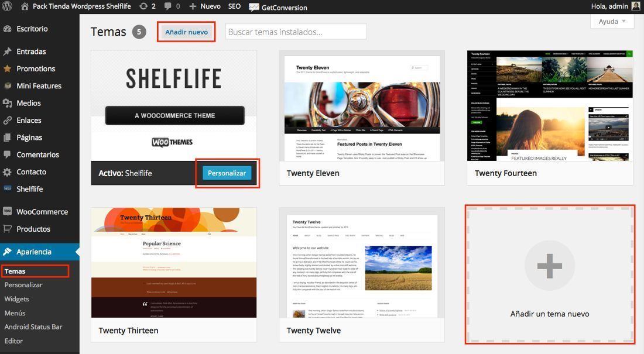Click the Productos cart icon
The image size is (644, 354).
(x=8, y=229)
